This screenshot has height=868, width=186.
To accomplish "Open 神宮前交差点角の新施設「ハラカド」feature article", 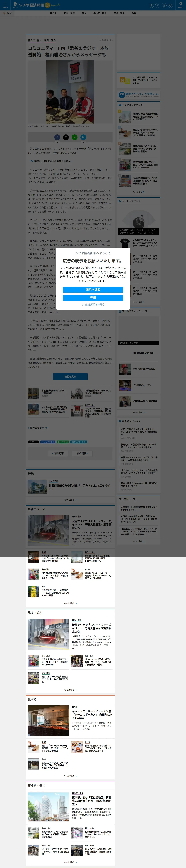I will tap(79, 487).
